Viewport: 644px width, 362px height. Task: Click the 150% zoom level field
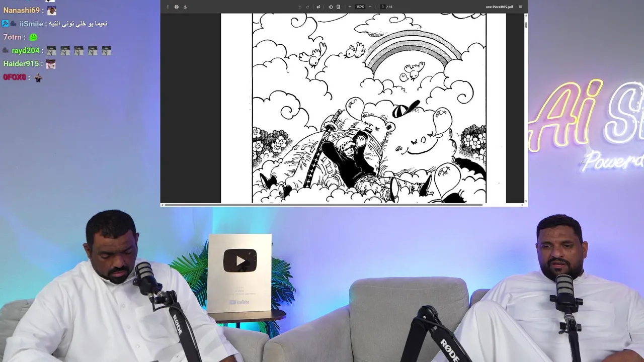[360, 7]
